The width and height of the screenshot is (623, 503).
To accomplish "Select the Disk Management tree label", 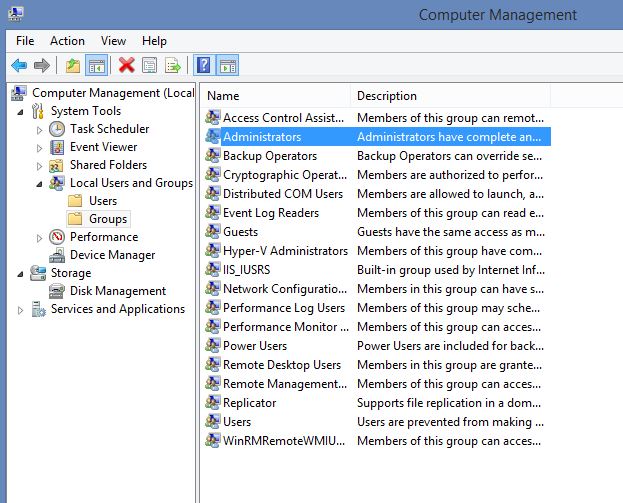I will (x=118, y=291).
